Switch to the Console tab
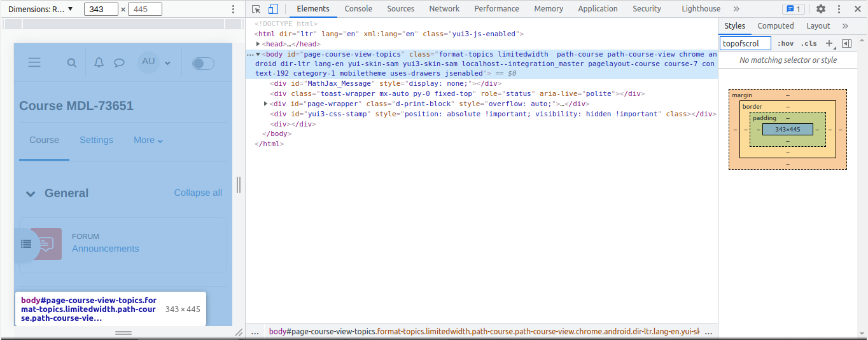This screenshot has height=340, width=868. pyautogui.click(x=358, y=9)
